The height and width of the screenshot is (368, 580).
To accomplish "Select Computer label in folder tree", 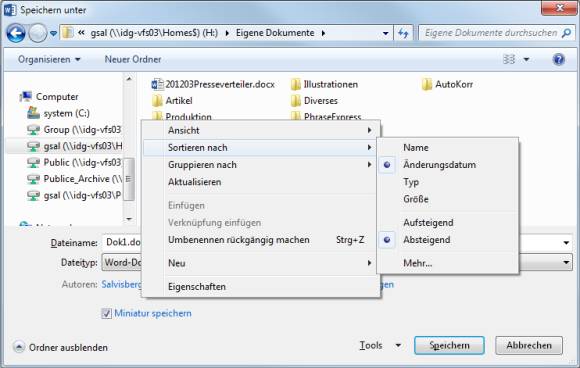I will coord(57,97).
